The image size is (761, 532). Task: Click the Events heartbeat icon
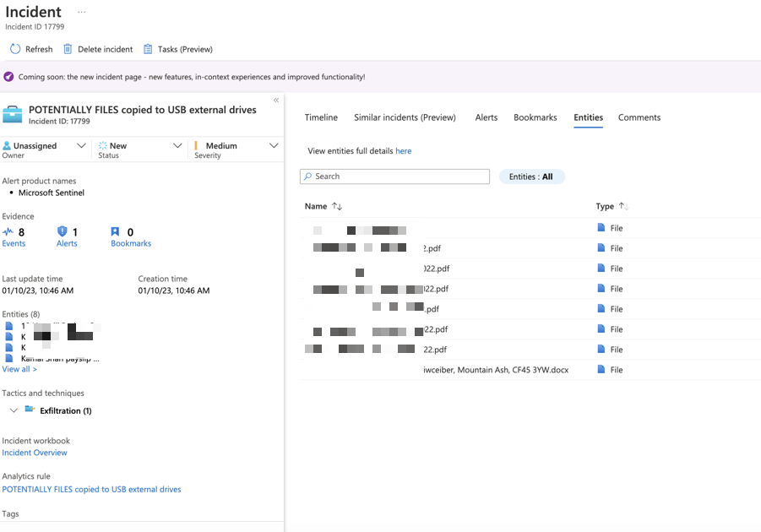tap(8, 231)
